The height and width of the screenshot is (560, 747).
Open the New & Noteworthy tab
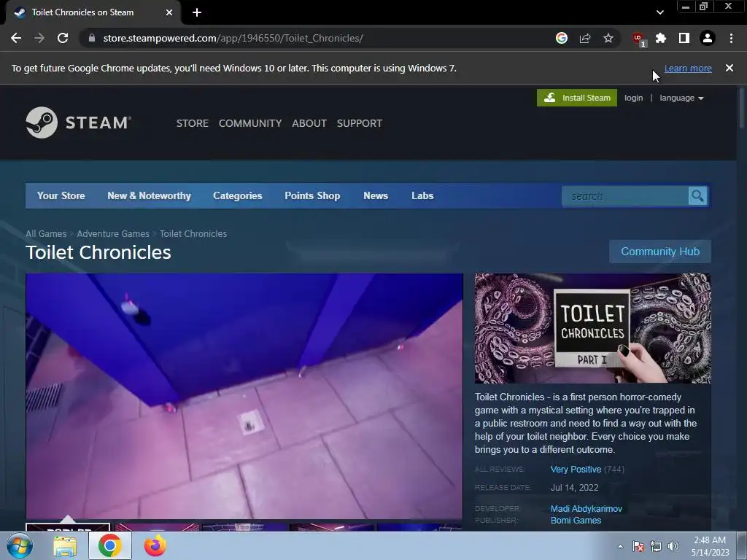coord(149,195)
